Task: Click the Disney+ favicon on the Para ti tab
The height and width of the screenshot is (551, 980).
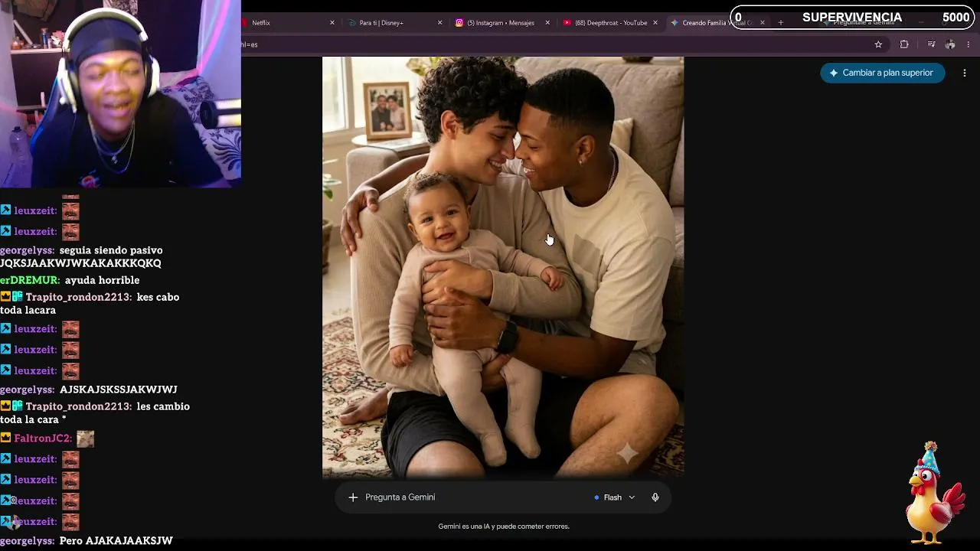Action: tap(351, 23)
